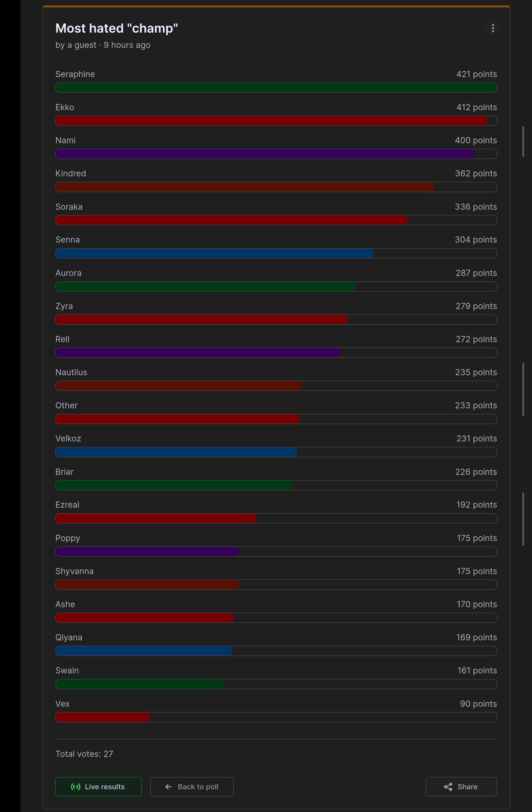This screenshot has height=812, width=532.
Task: Click the "169 points" score
Action: pos(477,637)
